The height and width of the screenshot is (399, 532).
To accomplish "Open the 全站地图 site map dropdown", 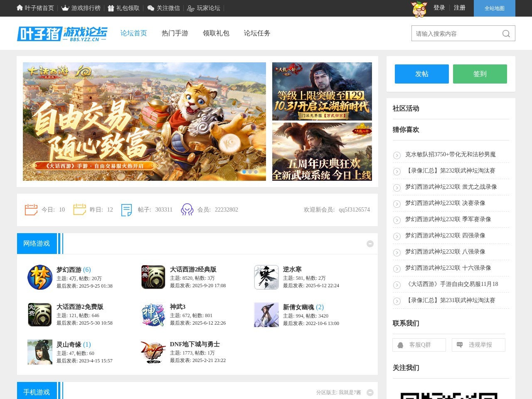I will (494, 8).
